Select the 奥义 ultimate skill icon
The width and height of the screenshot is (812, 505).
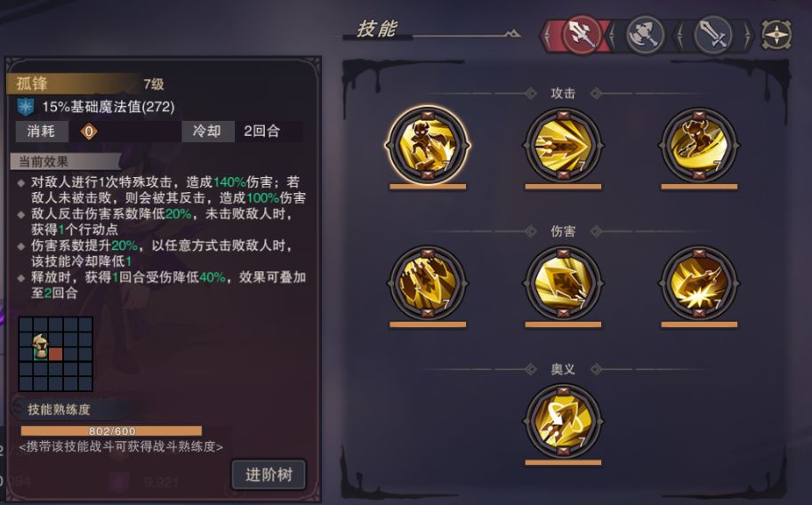pyautogui.click(x=563, y=421)
